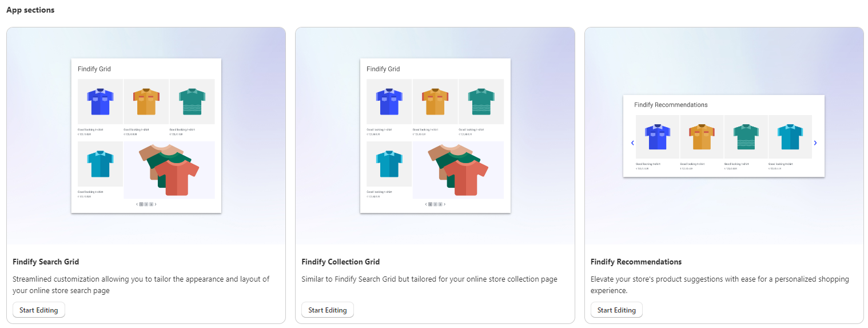Open the stacked t-shirts banner in Search Grid preview

pos(169,170)
